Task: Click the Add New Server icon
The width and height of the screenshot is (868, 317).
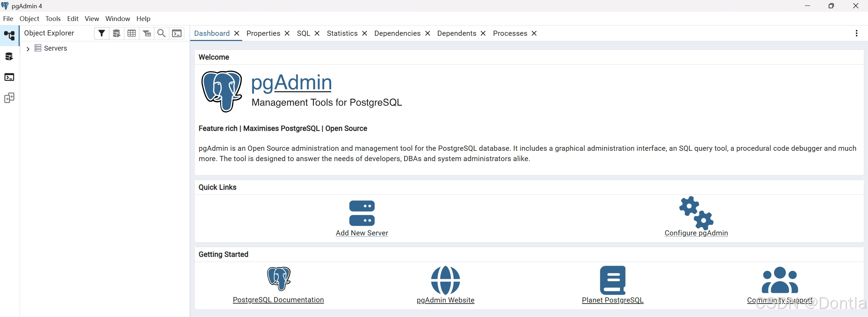Action: [x=362, y=213]
